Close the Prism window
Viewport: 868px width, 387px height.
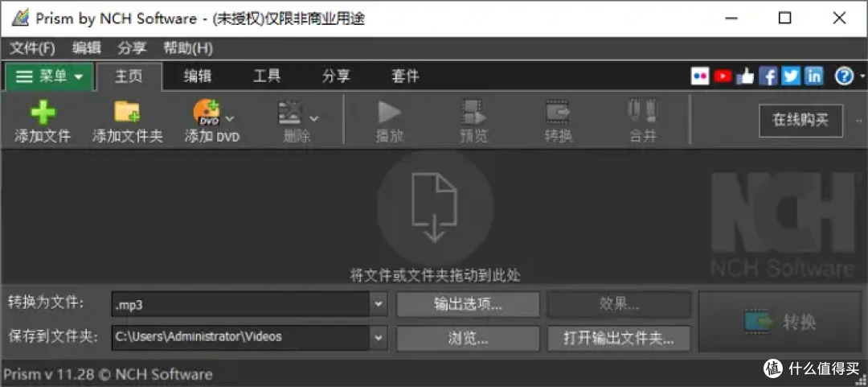click(x=839, y=19)
